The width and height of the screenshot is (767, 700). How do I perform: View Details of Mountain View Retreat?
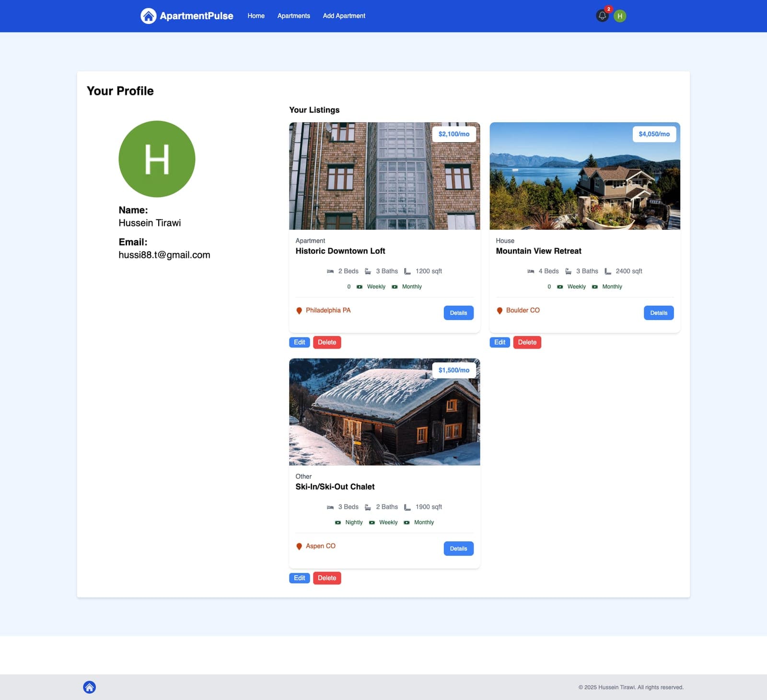click(659, 313)
